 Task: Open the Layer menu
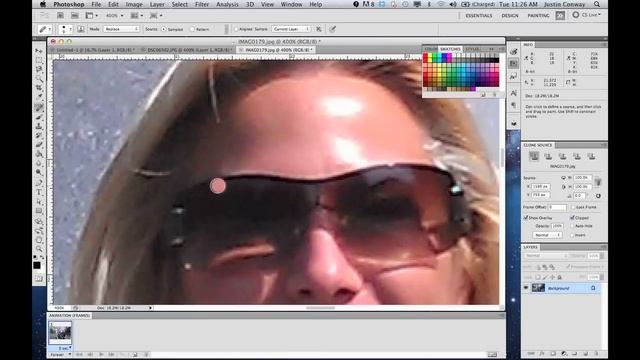click(x=157, y=4)
